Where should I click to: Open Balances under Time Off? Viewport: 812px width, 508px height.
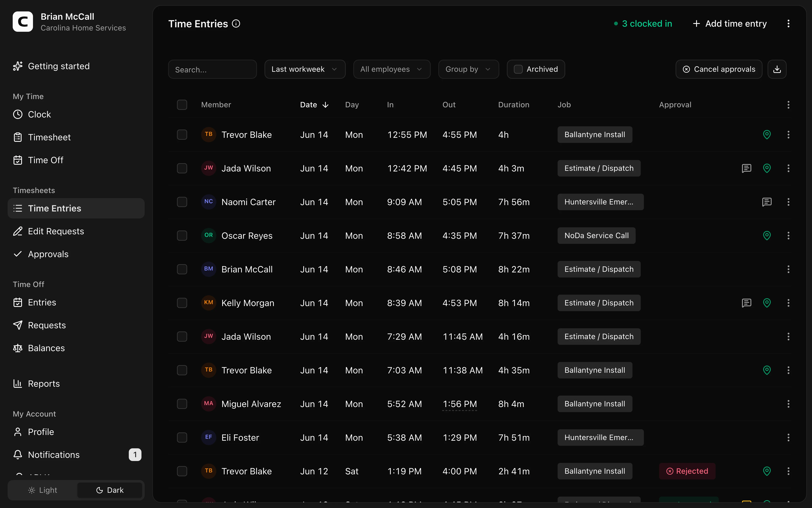(x=76, y=348)
